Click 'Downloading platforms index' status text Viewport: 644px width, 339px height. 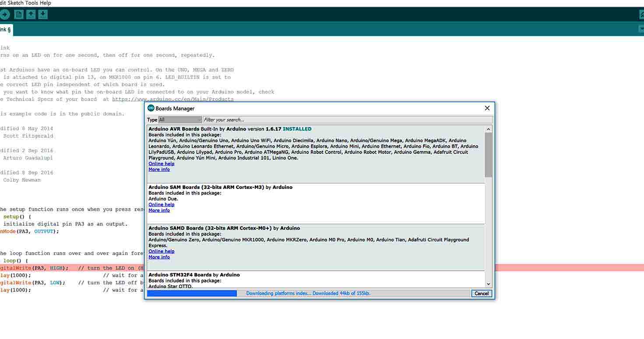point(308,294)
